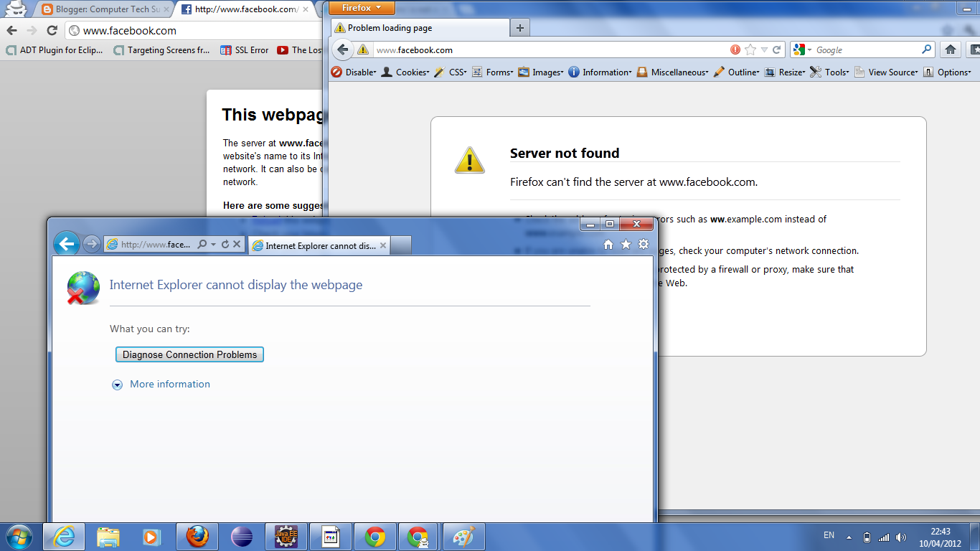
Task: Open the Miscellaneous dropdown menu
Action: tap(673, 72)
